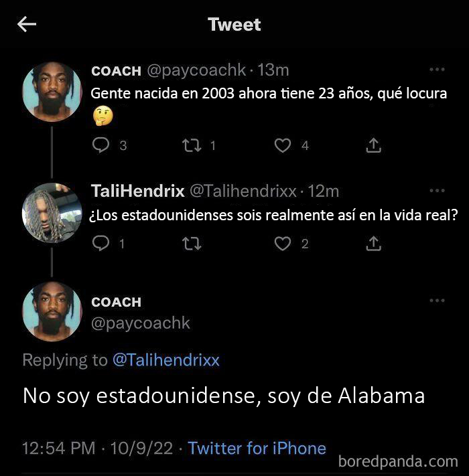Open more options on TaliHendrix's tweet
This screenshot has height=476, width=469.
437,191
